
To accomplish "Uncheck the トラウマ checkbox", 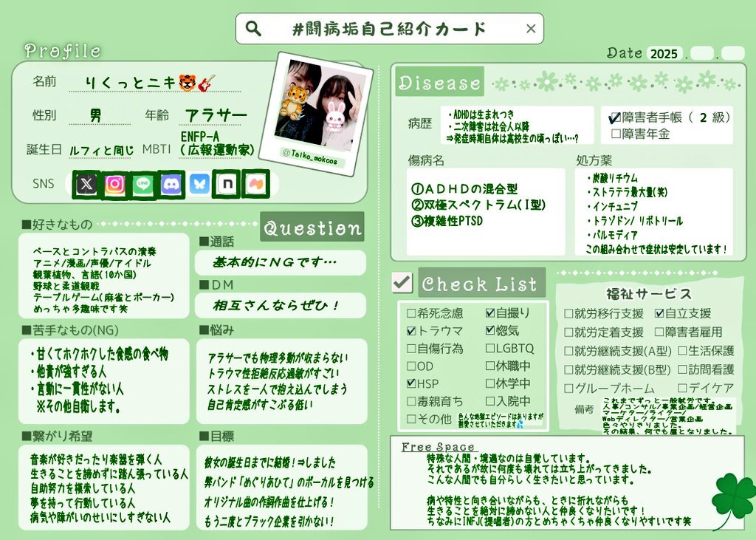I will [411, 330].
